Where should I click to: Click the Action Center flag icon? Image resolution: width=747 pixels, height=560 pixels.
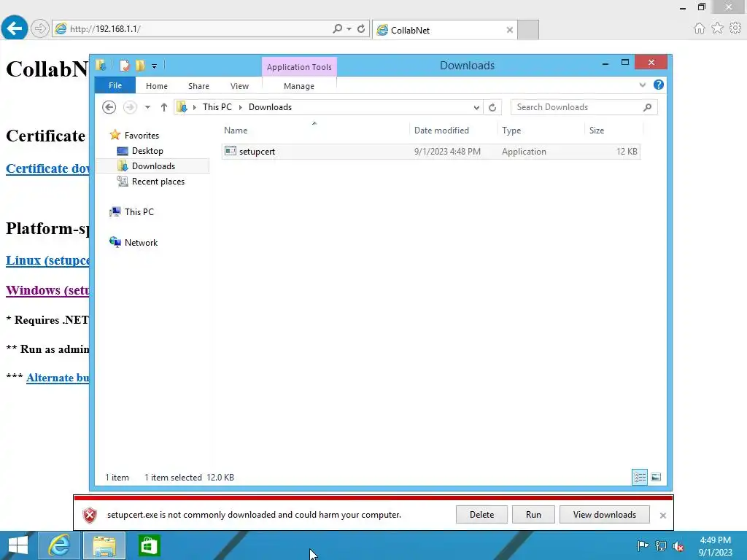pos(643,545)
